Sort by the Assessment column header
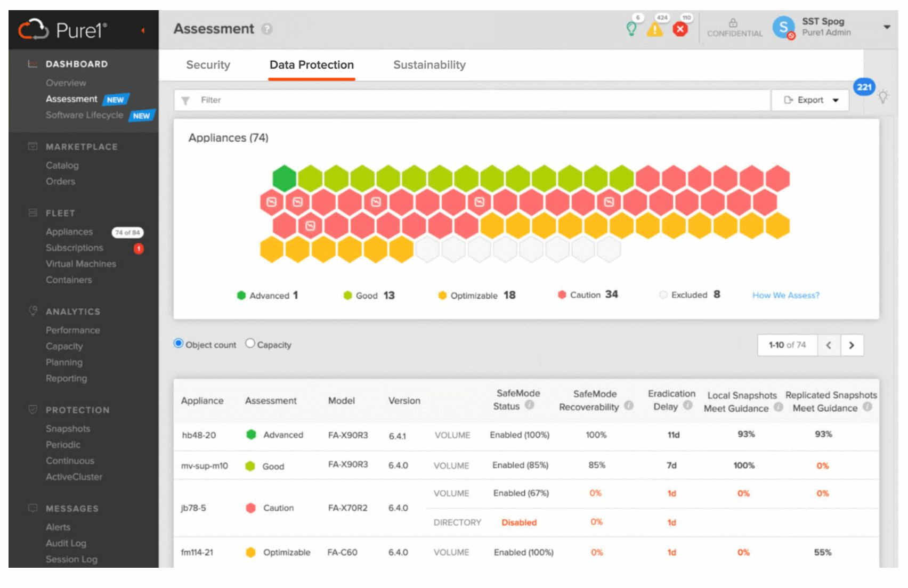908x588 pixels. point(271,401)
